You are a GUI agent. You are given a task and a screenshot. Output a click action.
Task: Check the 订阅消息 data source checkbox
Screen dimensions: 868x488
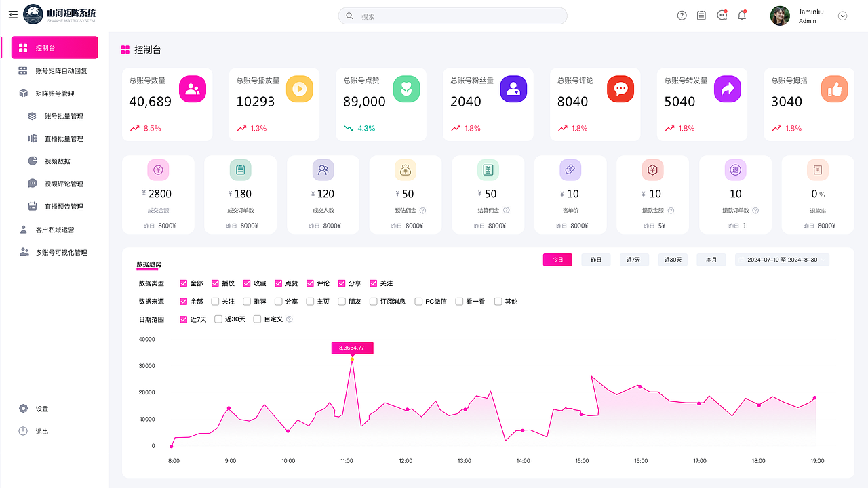374,302
